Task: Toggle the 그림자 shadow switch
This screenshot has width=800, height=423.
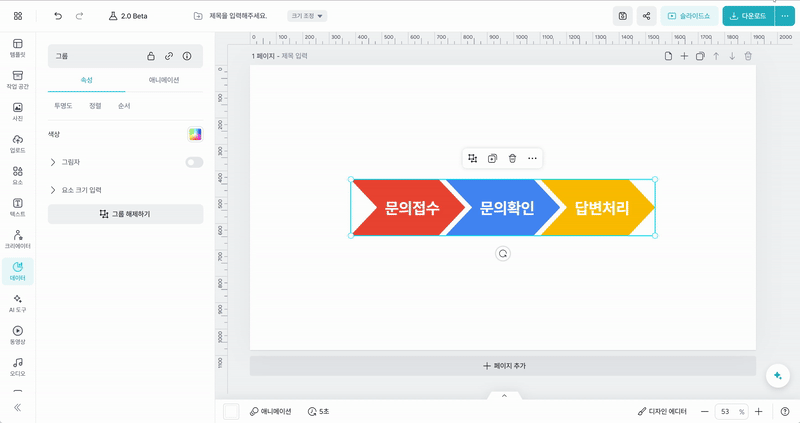Action: coord(194,162)
